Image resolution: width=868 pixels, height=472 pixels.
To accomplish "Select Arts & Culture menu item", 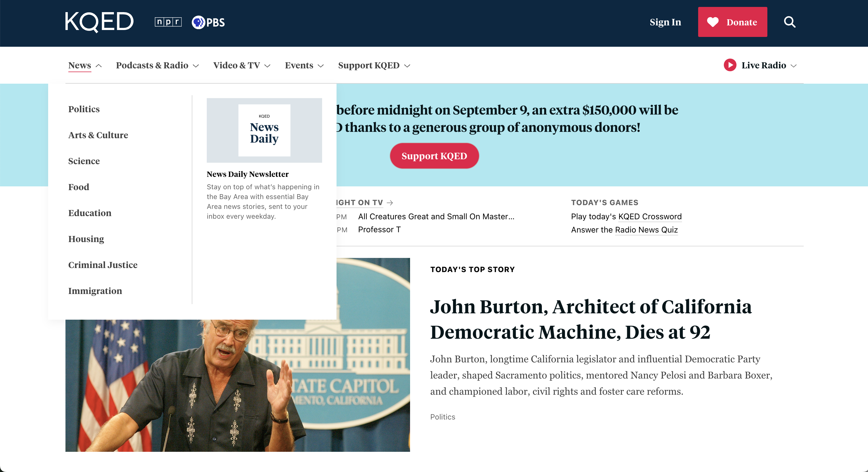I will tap(98, 135).
